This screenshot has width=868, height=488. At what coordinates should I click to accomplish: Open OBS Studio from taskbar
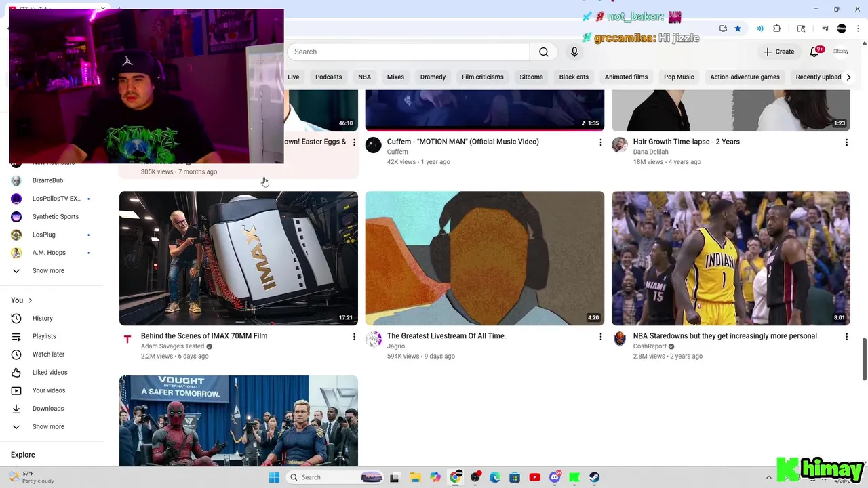tap(475, 477)
